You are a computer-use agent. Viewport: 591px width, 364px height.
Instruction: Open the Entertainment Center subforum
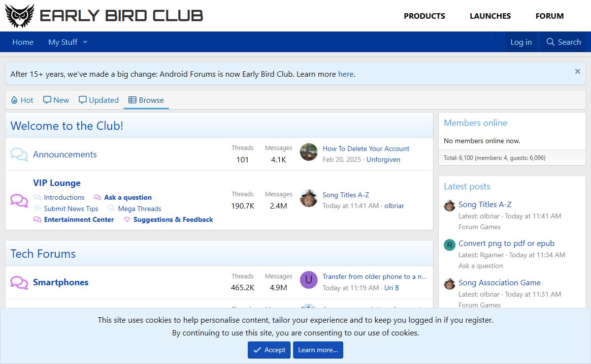(79, 219)
